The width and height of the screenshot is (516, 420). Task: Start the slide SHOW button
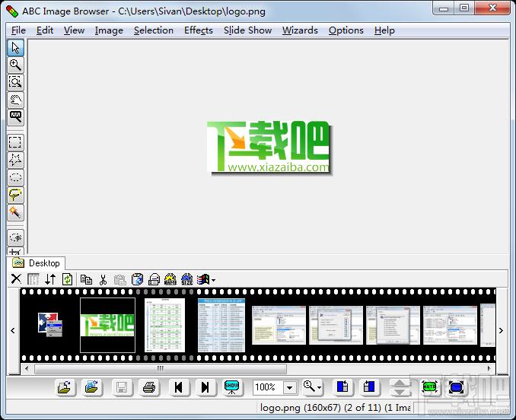click(x=232, y=387)
